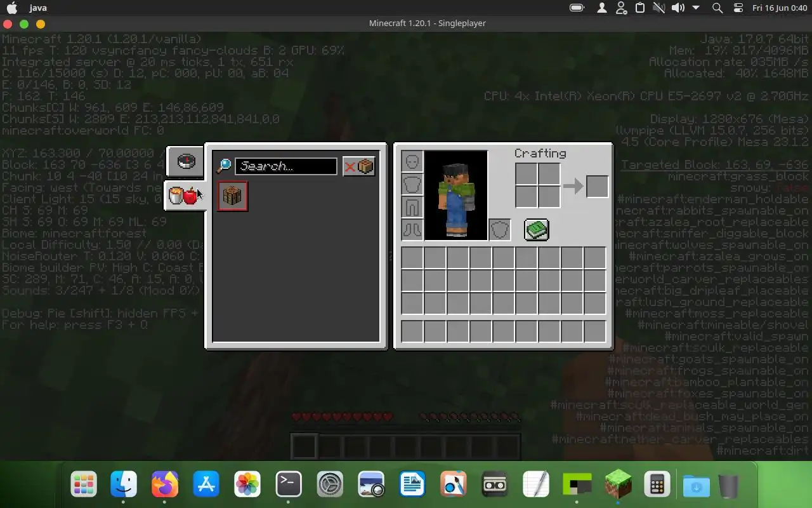
Task: Select the helmet armor slot
Action: tap(412, 162)
